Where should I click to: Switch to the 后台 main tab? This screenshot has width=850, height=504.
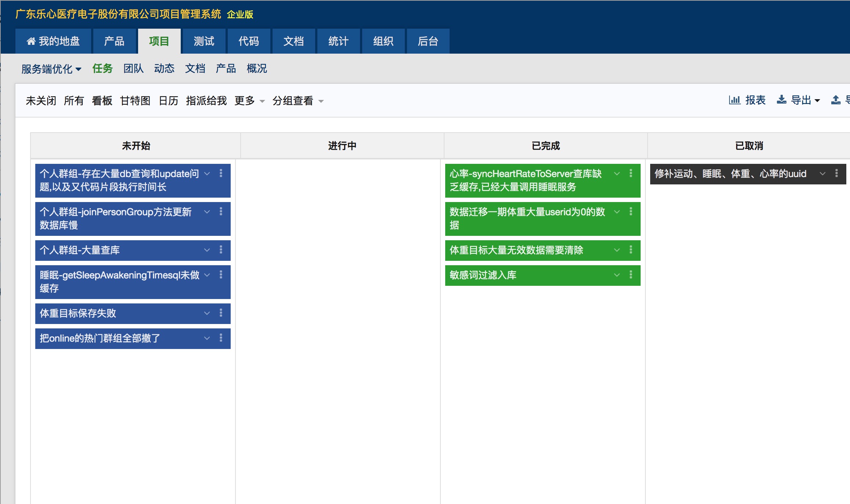428,41
